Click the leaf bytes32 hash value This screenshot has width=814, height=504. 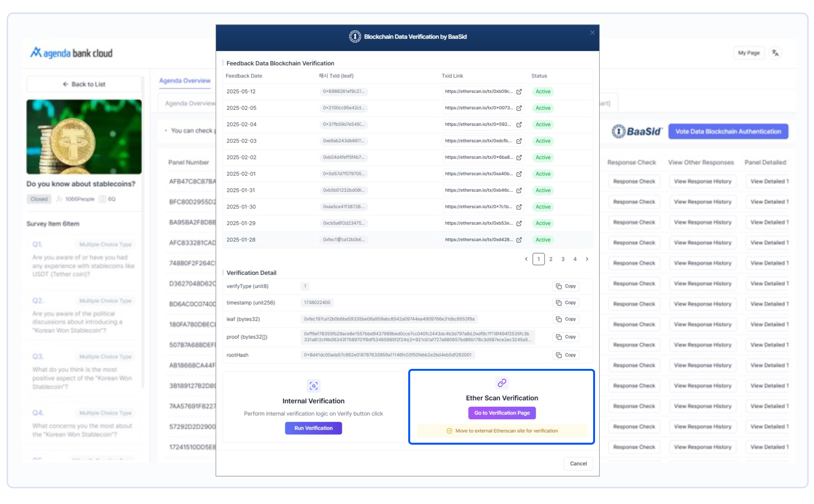coord(389,319)
